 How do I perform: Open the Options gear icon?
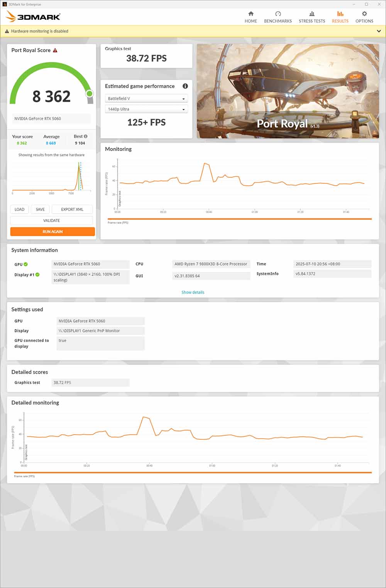coord(364,14)
